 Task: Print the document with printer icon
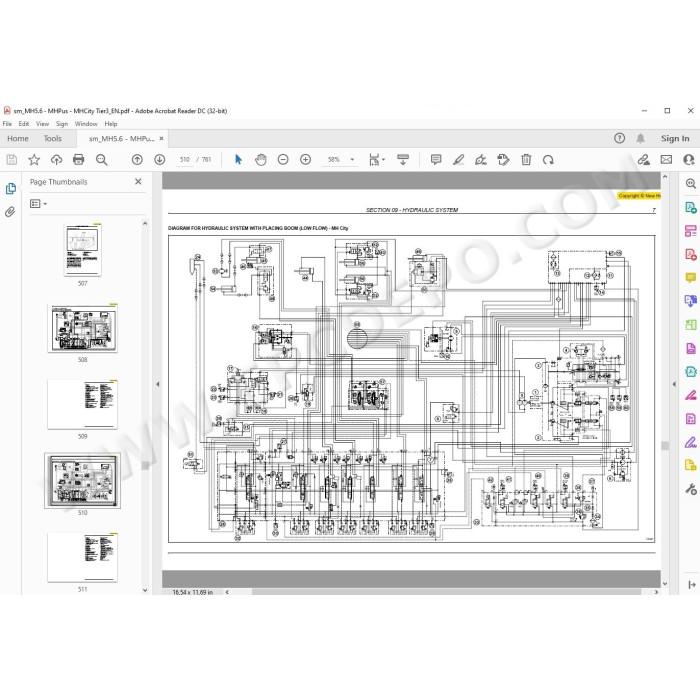coord(79,160)
